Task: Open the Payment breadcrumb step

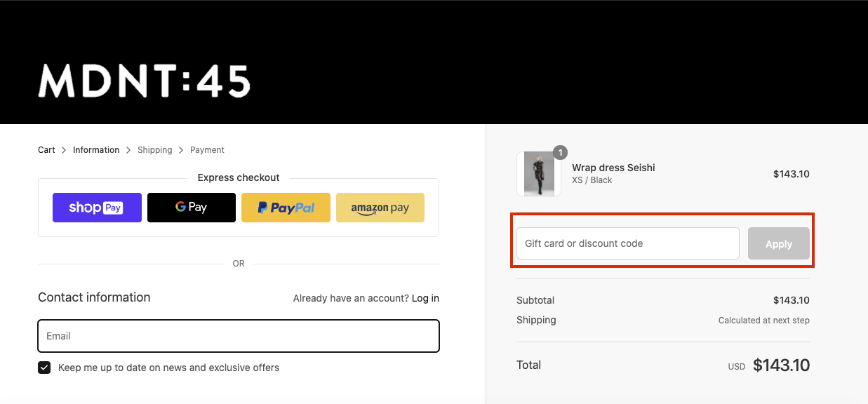Action: point(207,150)
